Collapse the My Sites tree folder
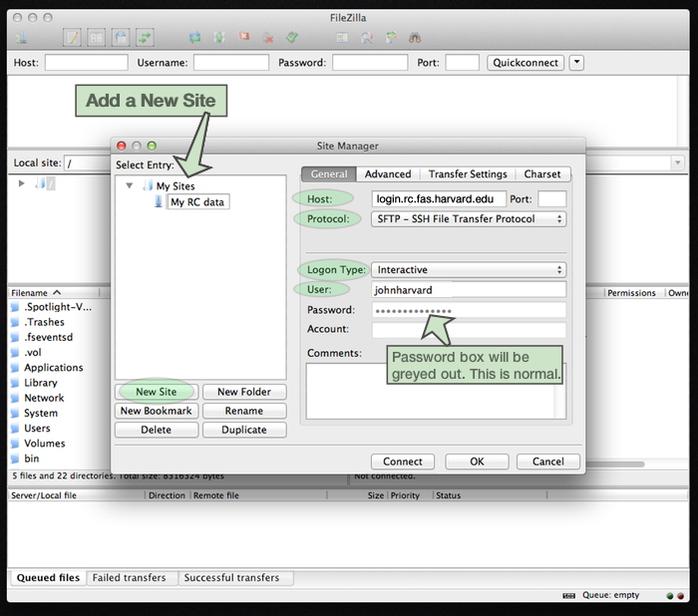698x616 pixels. 130,186
